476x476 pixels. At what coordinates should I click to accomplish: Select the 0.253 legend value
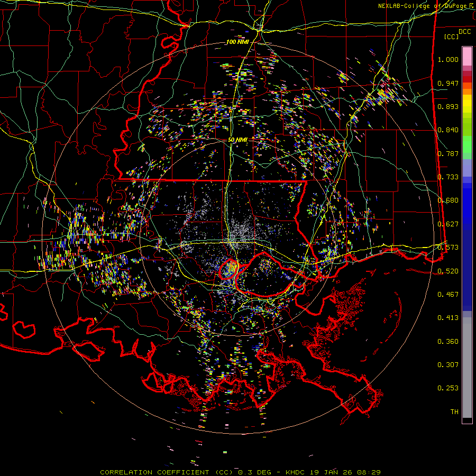(448, 388)
